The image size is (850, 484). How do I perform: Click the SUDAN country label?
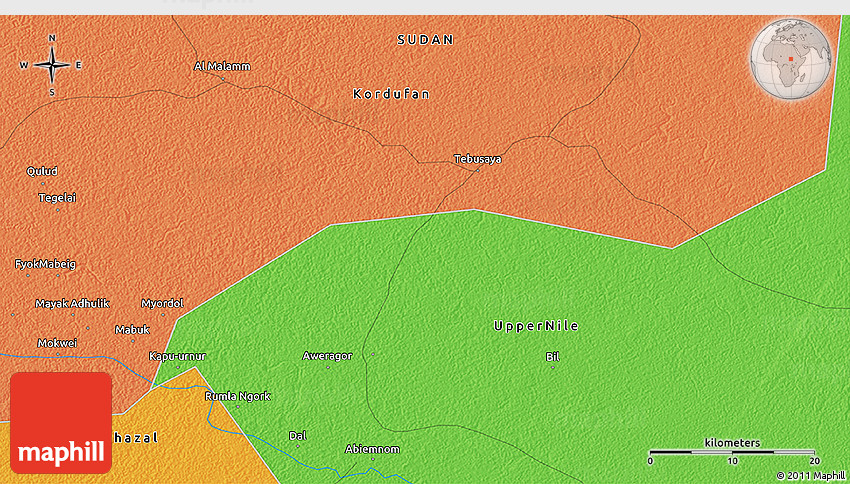425,40
